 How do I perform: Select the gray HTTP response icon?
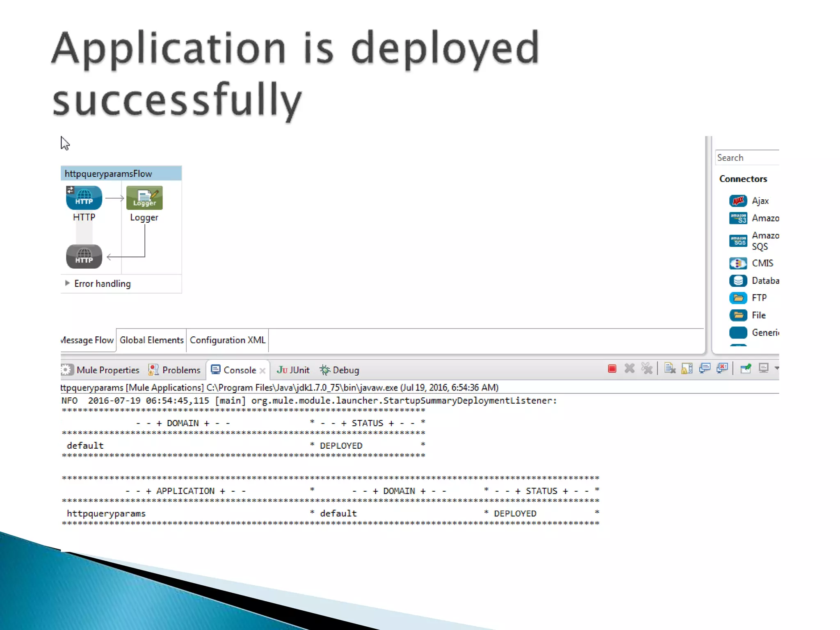coord(84,257)
